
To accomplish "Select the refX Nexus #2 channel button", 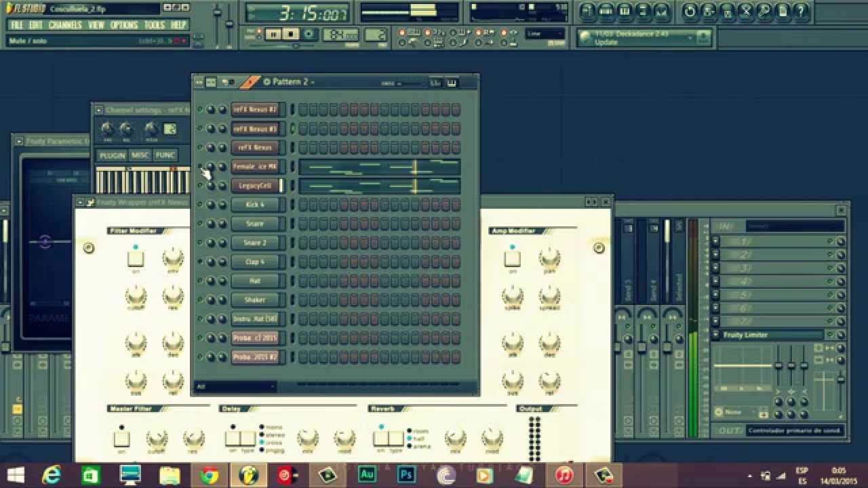I will point(256,110).
